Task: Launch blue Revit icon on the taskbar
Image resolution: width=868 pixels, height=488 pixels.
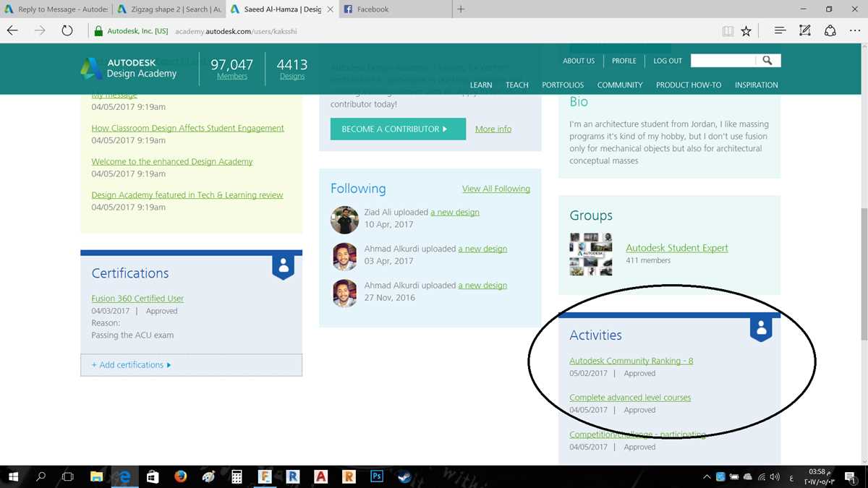Action: point(293,476)
